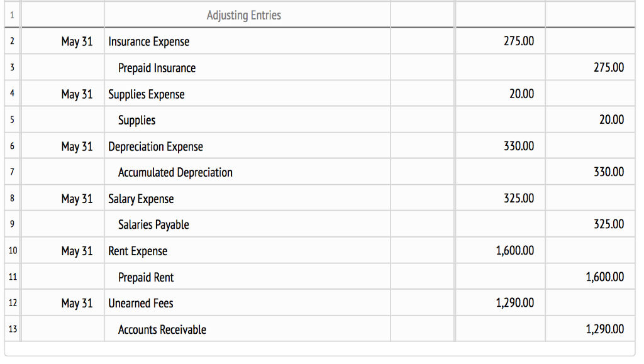This screenshot has height=364, width=644.
Task: Select the Prepaid Insurance cell
Action: [x=157, y=67]
